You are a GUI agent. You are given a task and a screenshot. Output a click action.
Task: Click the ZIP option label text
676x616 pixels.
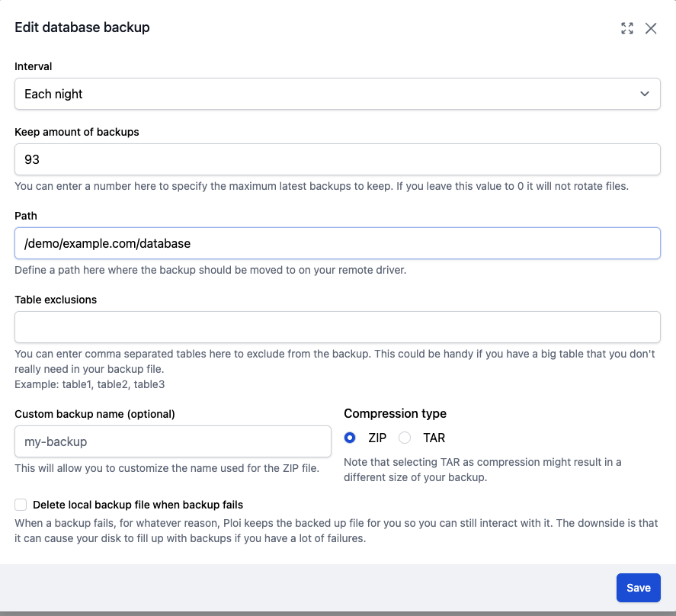pos(377,438)
